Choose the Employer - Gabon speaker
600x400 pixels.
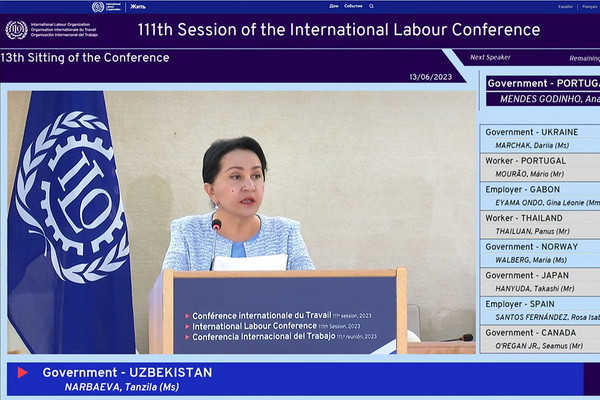point(542,196)
